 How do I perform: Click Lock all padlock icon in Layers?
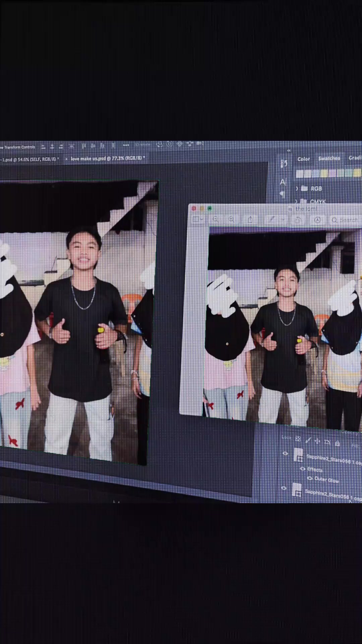(x=337, y=443)
